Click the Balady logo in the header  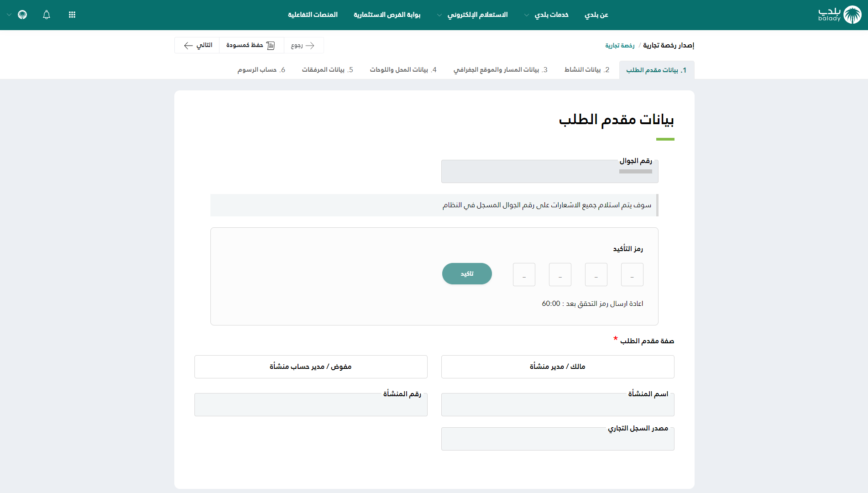[839, 15]
